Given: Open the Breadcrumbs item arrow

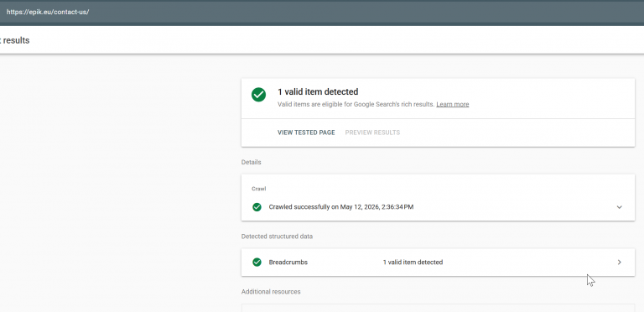Looking at the screenshot, I should click(620, 262).
